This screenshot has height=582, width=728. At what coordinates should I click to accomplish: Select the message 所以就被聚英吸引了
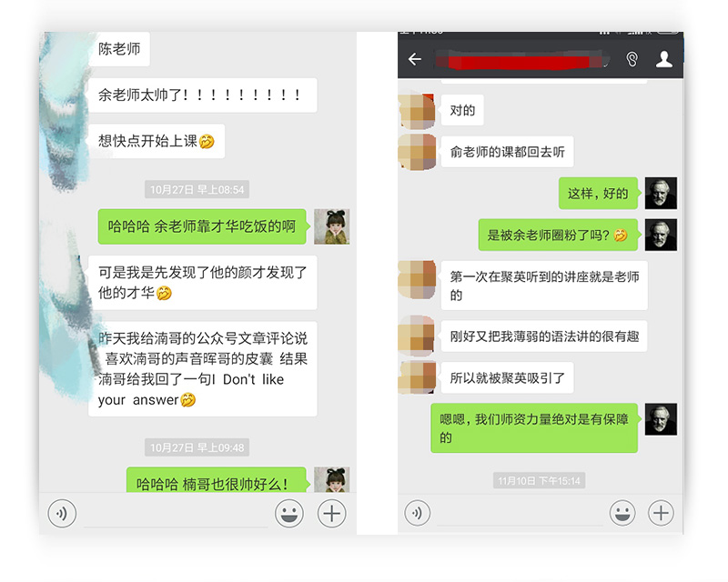[x=507, y=377]
